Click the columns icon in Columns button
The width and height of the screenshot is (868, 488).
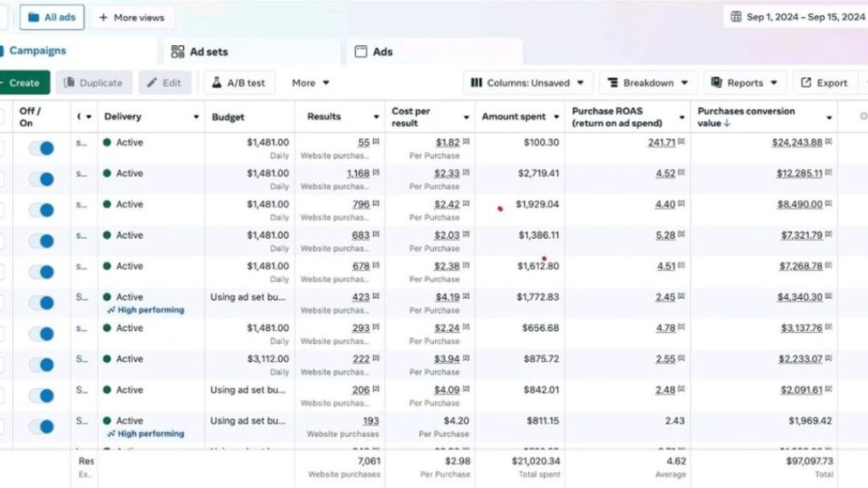[x=476, y=82]
